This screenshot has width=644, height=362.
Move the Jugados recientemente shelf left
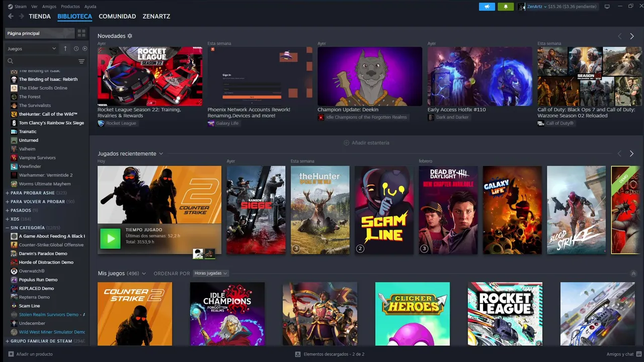point(619,153)
